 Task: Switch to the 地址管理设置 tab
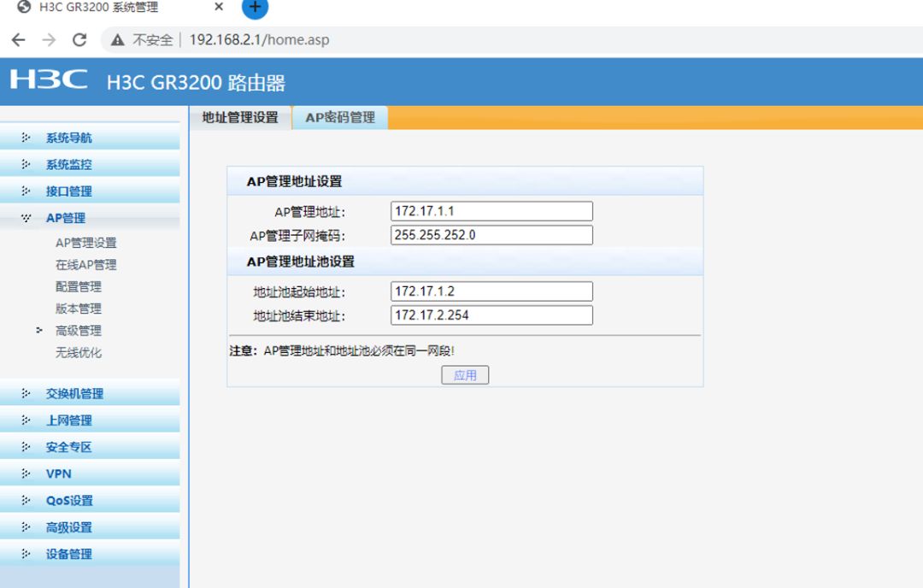tap(240, 118)
